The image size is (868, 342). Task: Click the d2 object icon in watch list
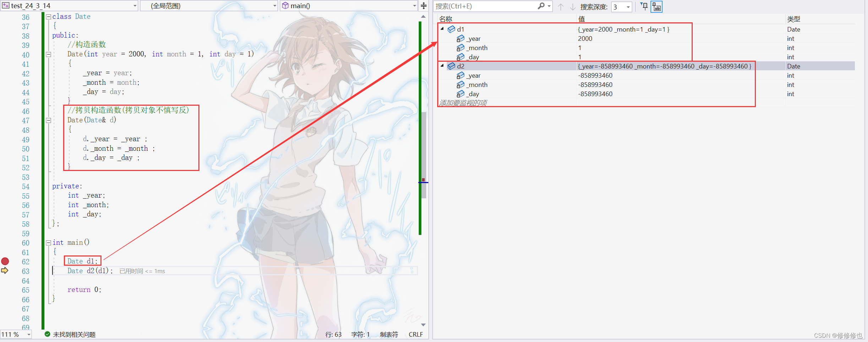(451, 66)
